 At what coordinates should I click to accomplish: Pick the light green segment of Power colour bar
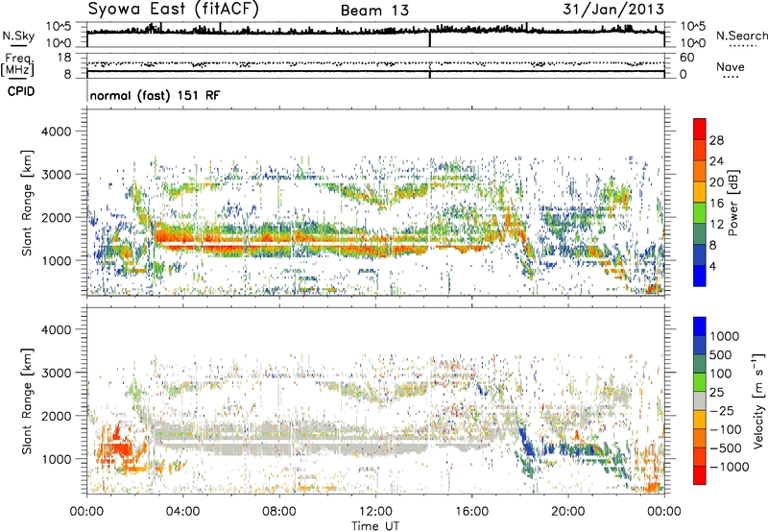pyautogui.click(x=700, y=213)
